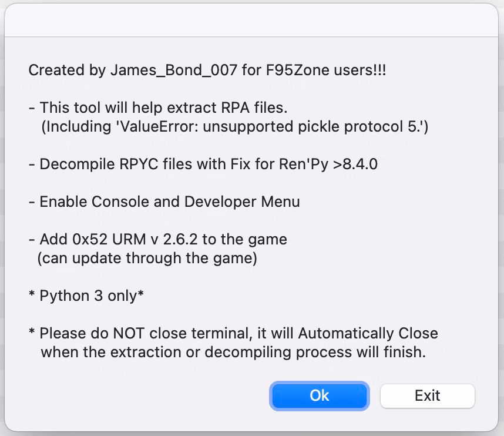Click the '(can update through the game)' note
The height and width of the screenshot is (436, 504).
(x=147, y=258)
